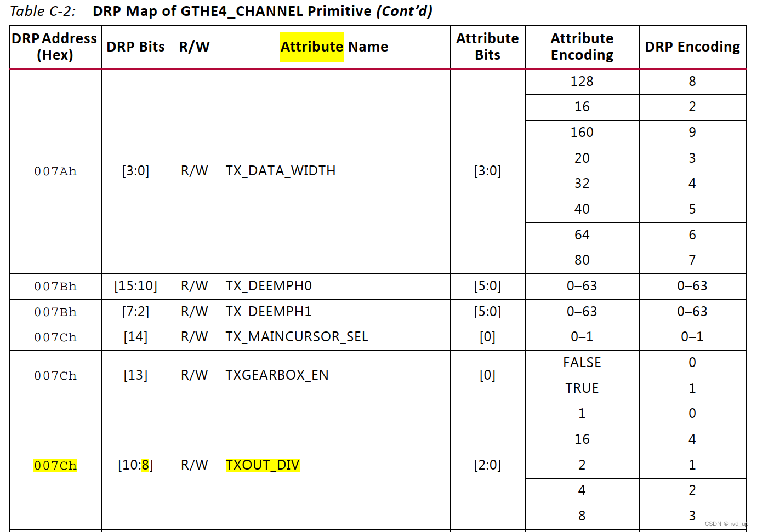Click the attribute encoding value 64

582,235
